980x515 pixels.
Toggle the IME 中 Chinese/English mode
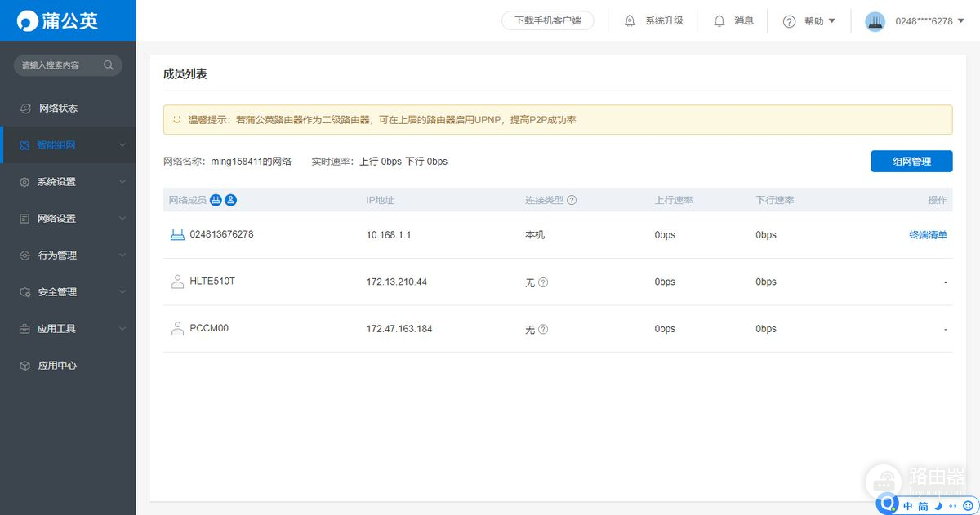(909, 506)
